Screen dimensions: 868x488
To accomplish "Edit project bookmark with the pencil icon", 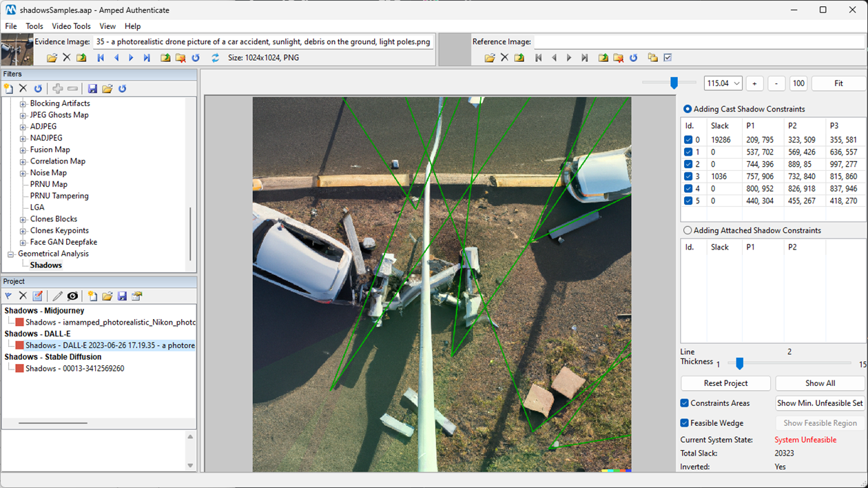I will (x=58, y=296).
